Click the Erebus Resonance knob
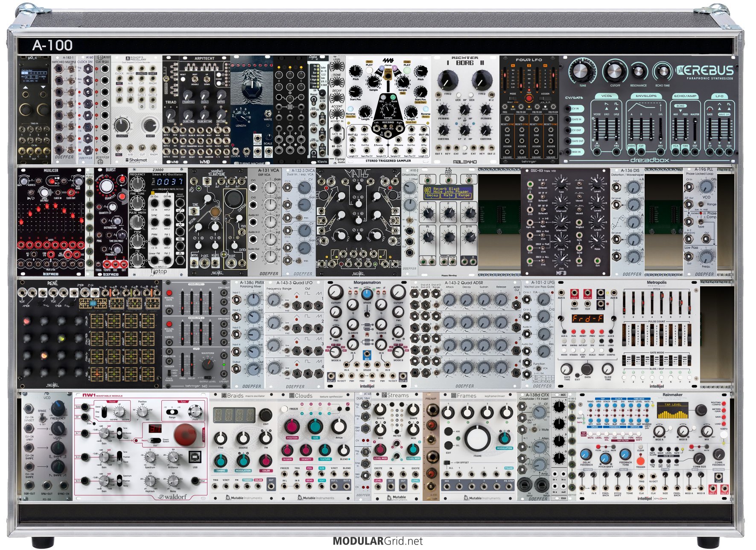The image size is (756, 550). click(639, 71)
